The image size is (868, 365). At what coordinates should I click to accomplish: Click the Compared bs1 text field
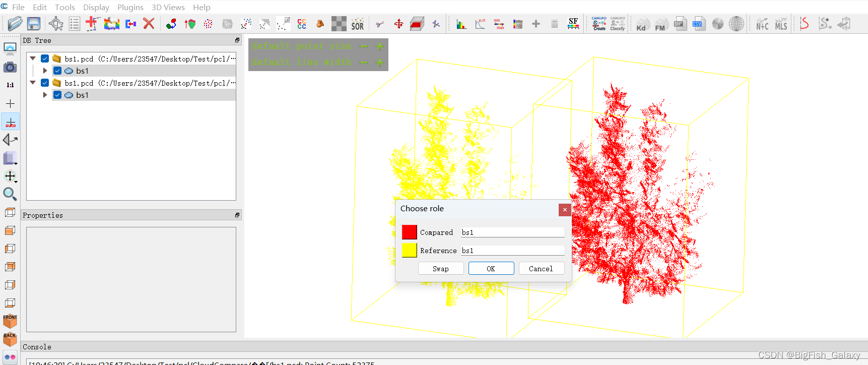[x=513, y=232]
